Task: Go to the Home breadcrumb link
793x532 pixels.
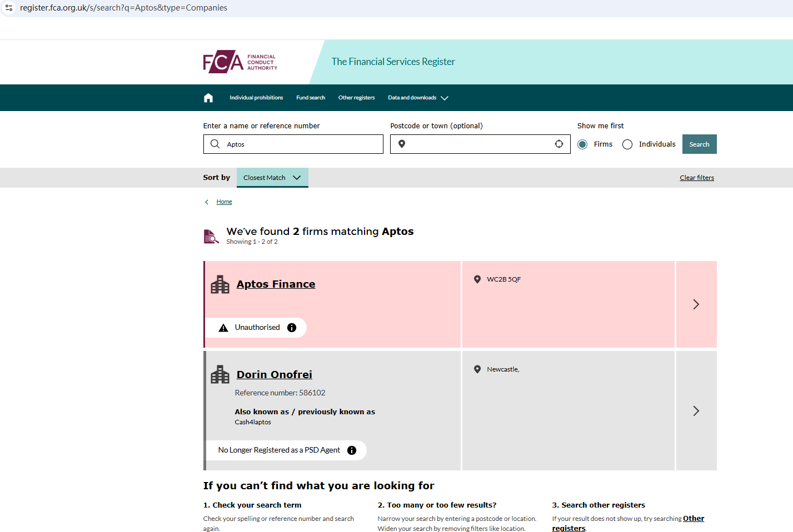Action: (225, 202)
